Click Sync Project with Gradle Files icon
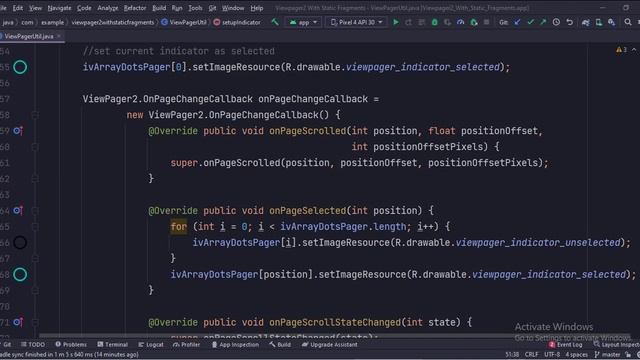This screenshot has width=640, height=360. (x=585, y=22)
